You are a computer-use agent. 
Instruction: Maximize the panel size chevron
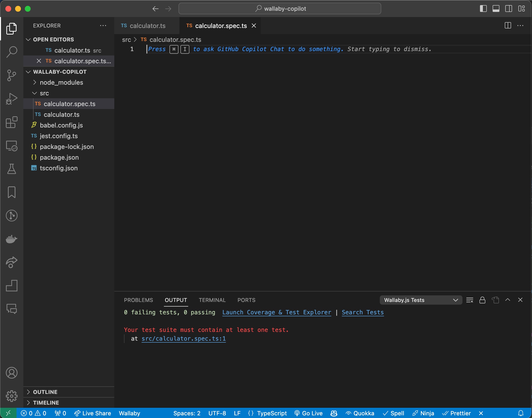[508, 300]
